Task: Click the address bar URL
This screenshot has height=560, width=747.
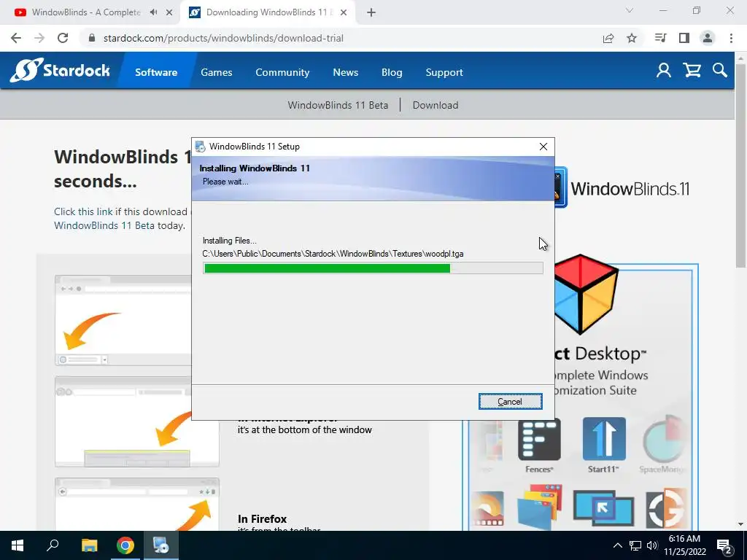Action: (x=223, y=38)
